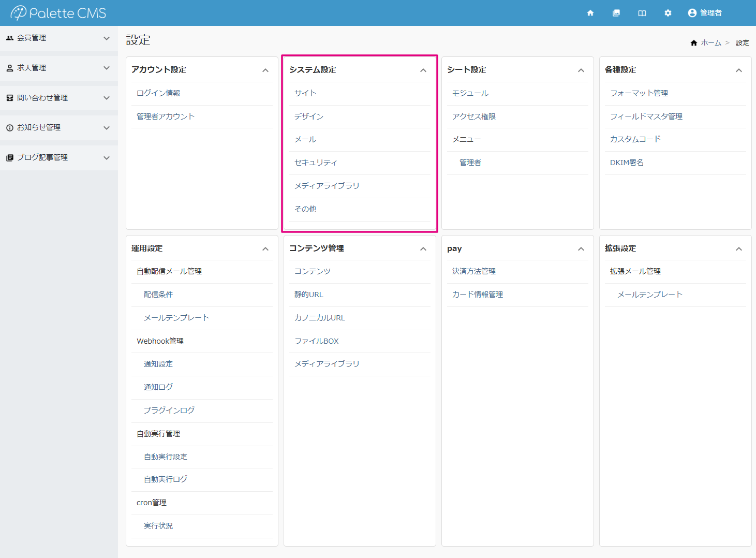Collapse the シート設定 panel
Screen dimensions: 756x558
click(581, 70)
